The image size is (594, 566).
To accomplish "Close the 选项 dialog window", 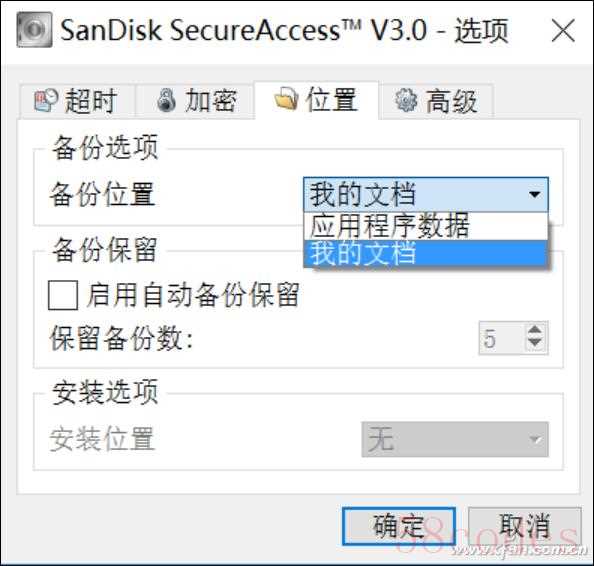I will (x=563, y=30).
